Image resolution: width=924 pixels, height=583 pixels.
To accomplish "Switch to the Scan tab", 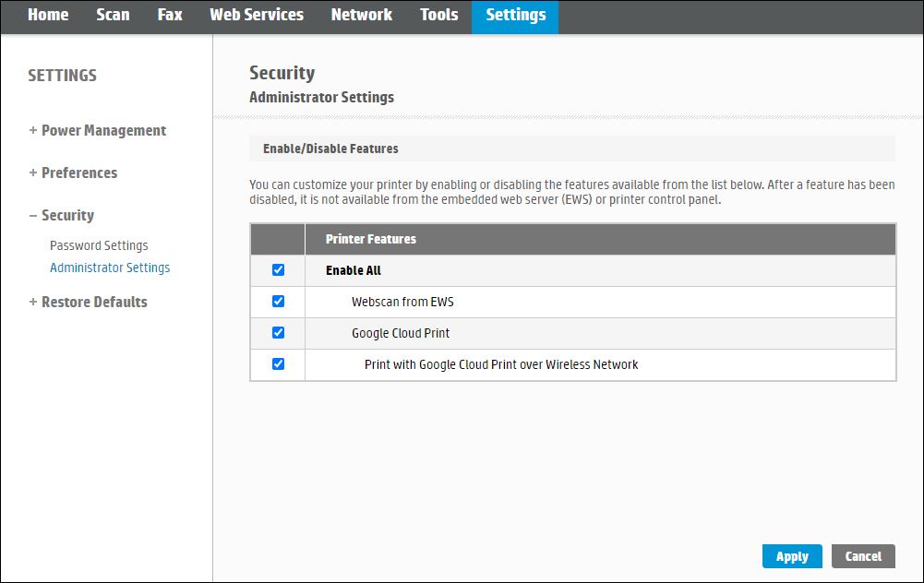I will (x=113, y=15).
